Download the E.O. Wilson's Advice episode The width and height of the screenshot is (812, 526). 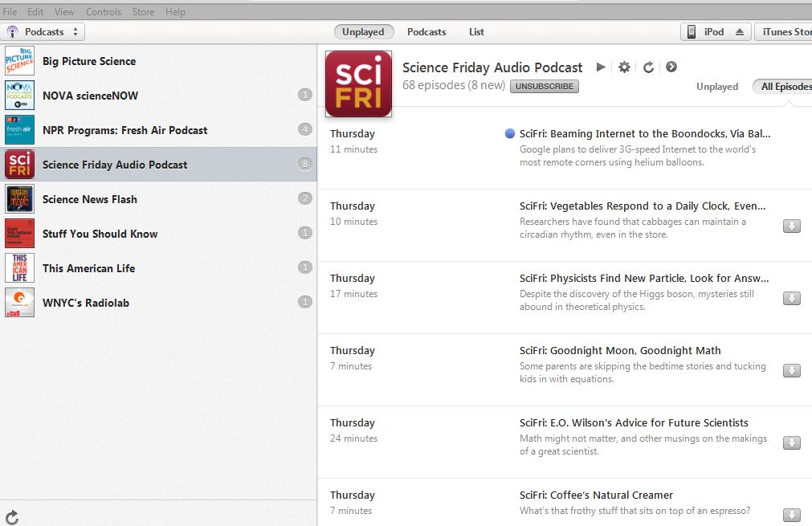[792, 443]
